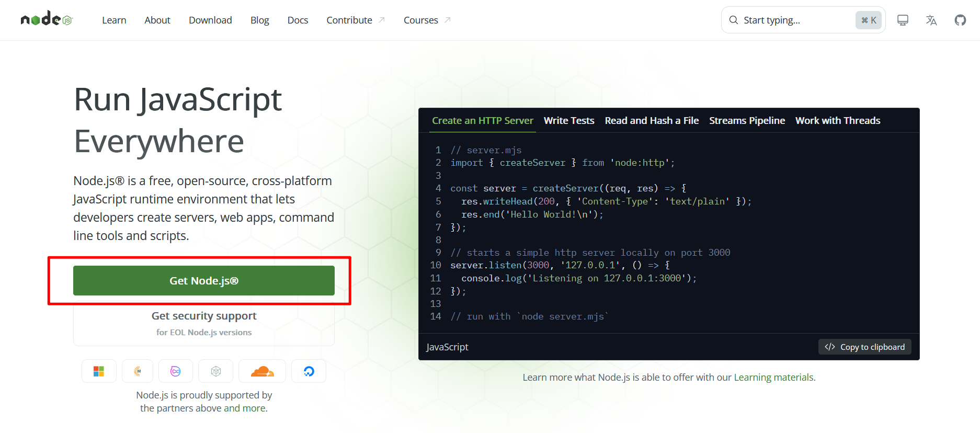Click the gray cube partner logo
980x433 pixels.
coord(216,371)
